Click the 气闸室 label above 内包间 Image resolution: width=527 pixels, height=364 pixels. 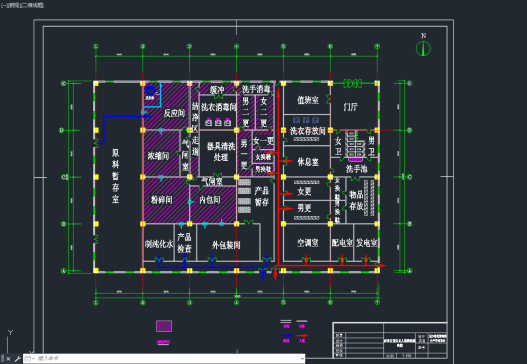212,181
